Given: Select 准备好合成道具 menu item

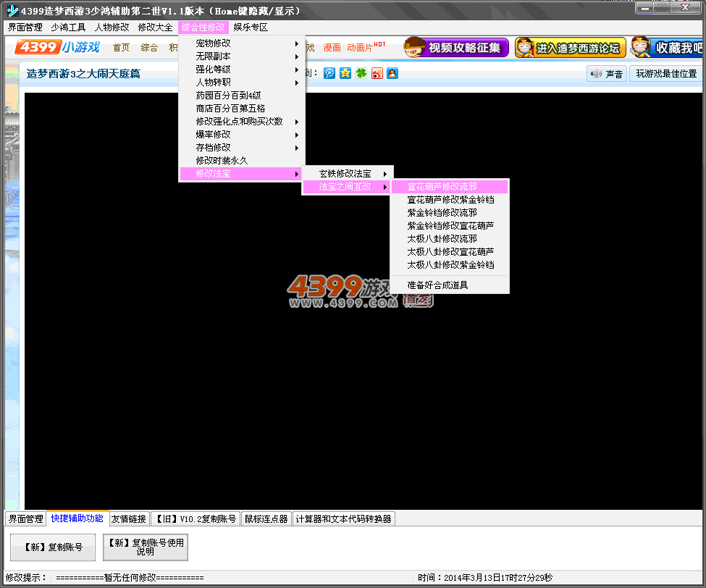Looking at the screenshot, I should pos(450,285).
